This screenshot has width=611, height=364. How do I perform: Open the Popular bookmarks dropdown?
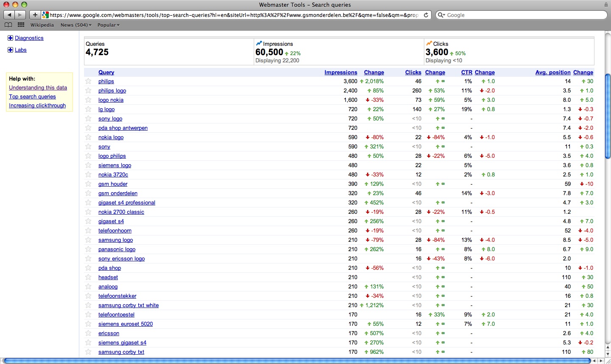point(108,25)
